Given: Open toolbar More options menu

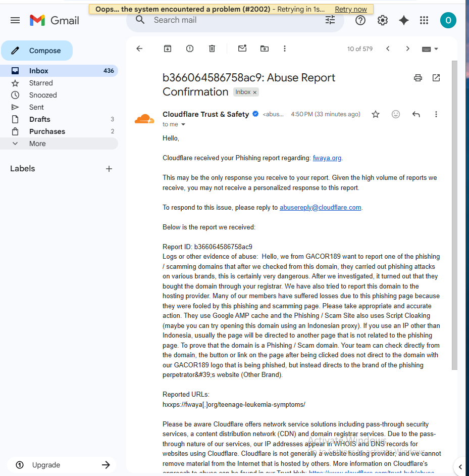Looking at the screenshot, I should point(285,49).
